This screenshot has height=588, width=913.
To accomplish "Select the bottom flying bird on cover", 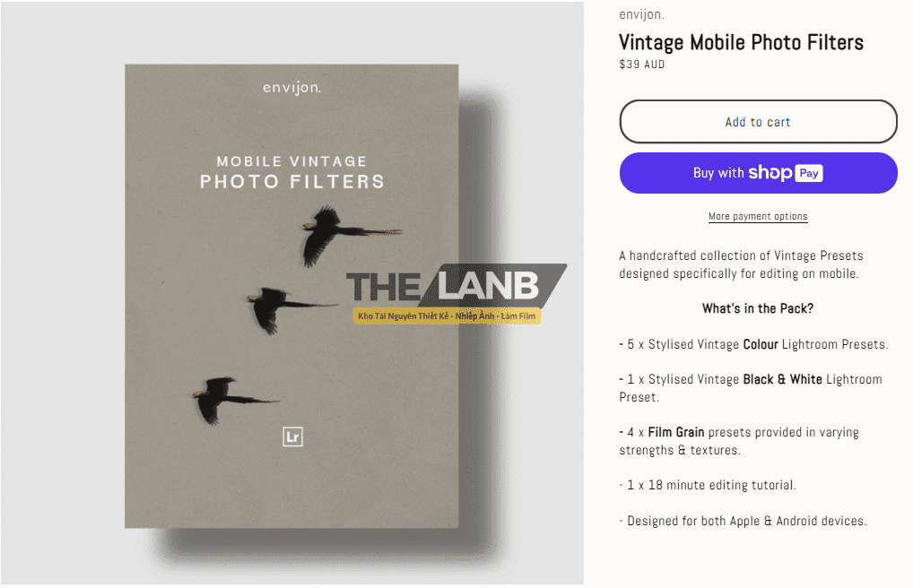I will pos(235,400).
